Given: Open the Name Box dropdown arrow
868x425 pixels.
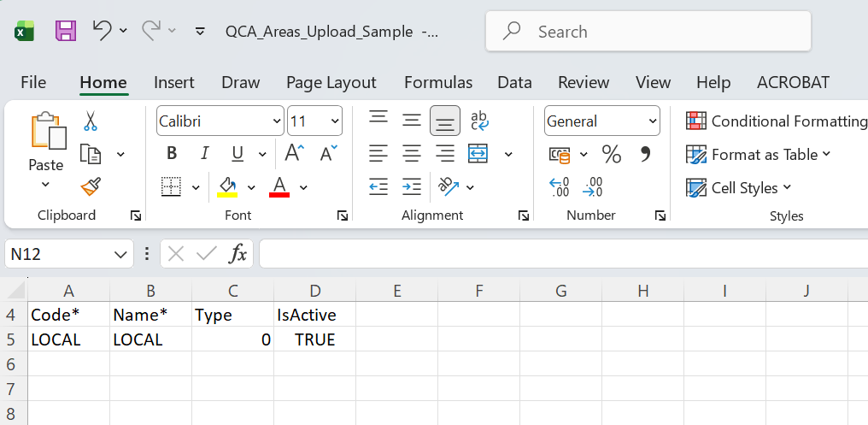Looking at the screenshot, I should pos(119,254).
